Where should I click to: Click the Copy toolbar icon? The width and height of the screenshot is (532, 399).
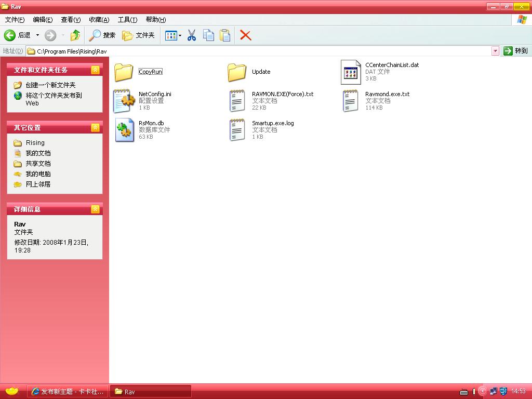pos(208,35)
